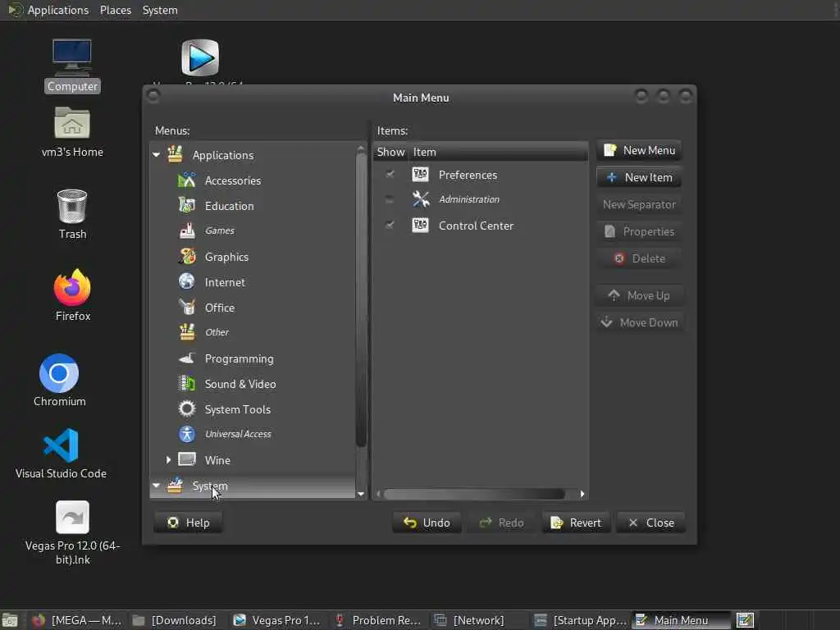Select the Sound & Video icon
Screen dimensions: 840x630
[x=187, y=384]
